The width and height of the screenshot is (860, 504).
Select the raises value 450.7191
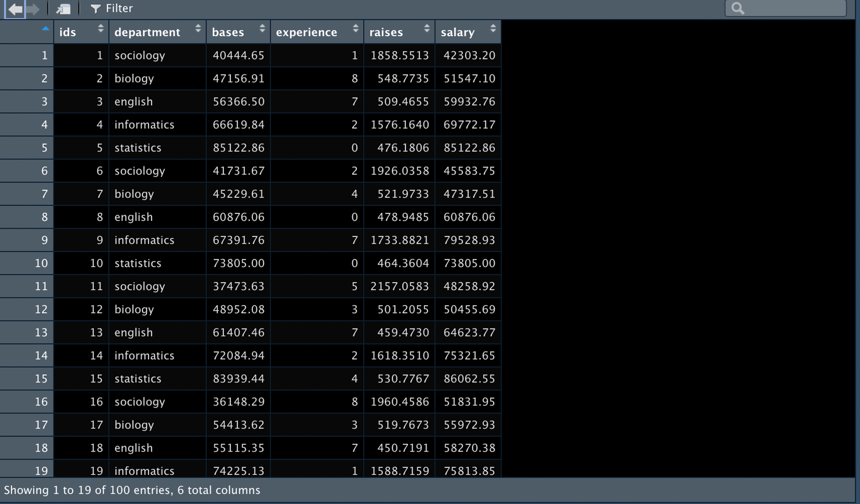click(403, 448)
